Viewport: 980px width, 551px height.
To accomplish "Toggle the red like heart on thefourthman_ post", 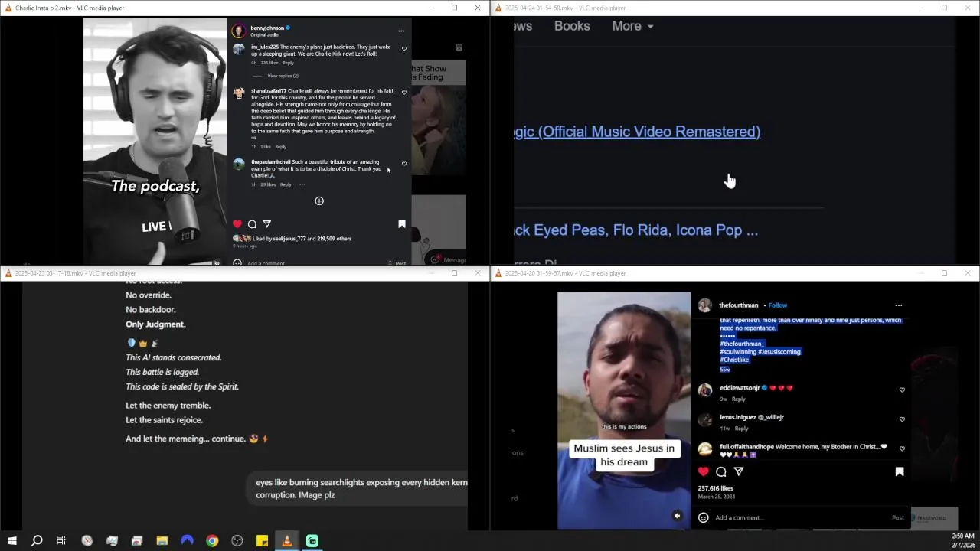I will coord(704,472).
